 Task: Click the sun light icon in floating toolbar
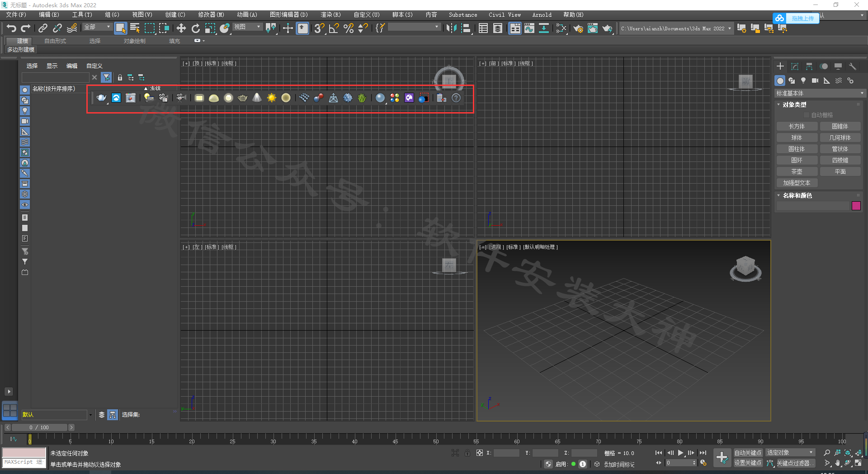click(271, 98)
